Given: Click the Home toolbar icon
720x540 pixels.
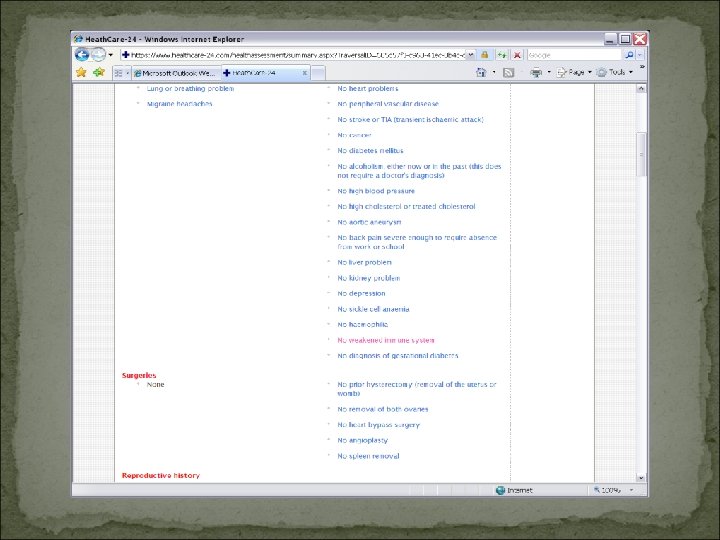Looking at the screenshot, I should coord(481,72).
